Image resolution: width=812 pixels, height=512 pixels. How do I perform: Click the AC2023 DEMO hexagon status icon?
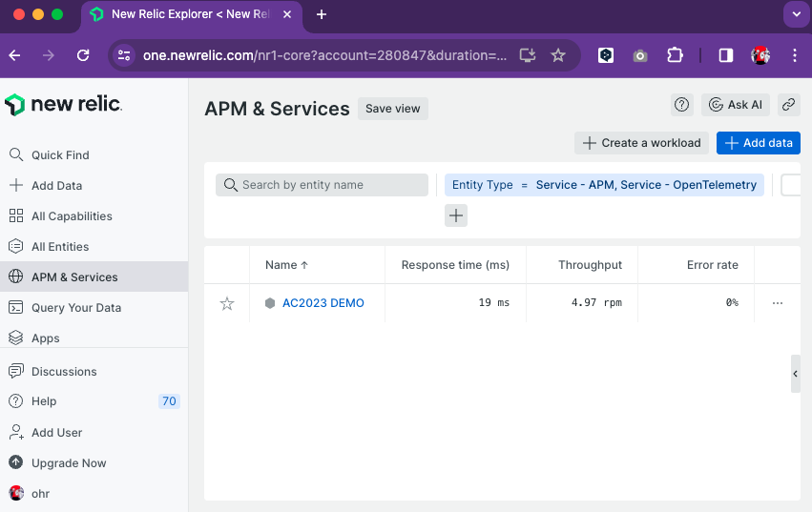click(270, 303)
